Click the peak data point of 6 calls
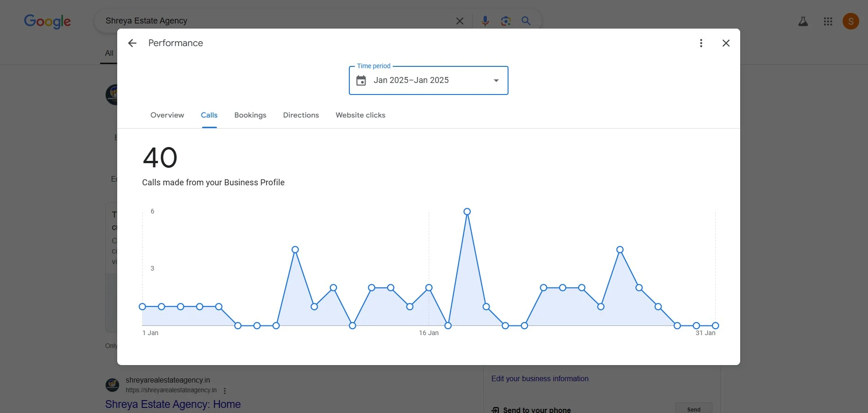This screenshot has height=413, width=868. (467, 212)
